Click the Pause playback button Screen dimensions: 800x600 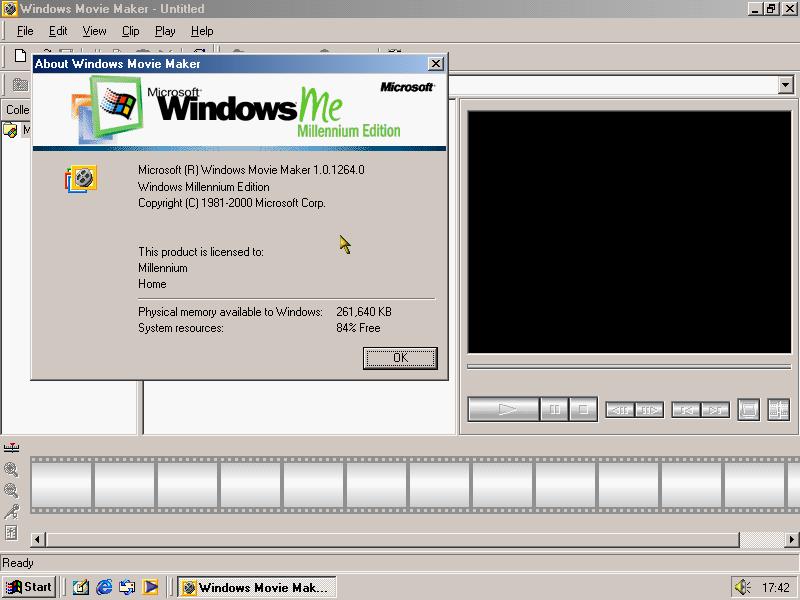coord(553,409)
